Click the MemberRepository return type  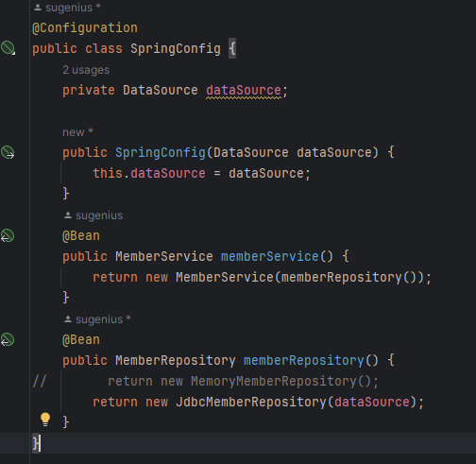176,361
